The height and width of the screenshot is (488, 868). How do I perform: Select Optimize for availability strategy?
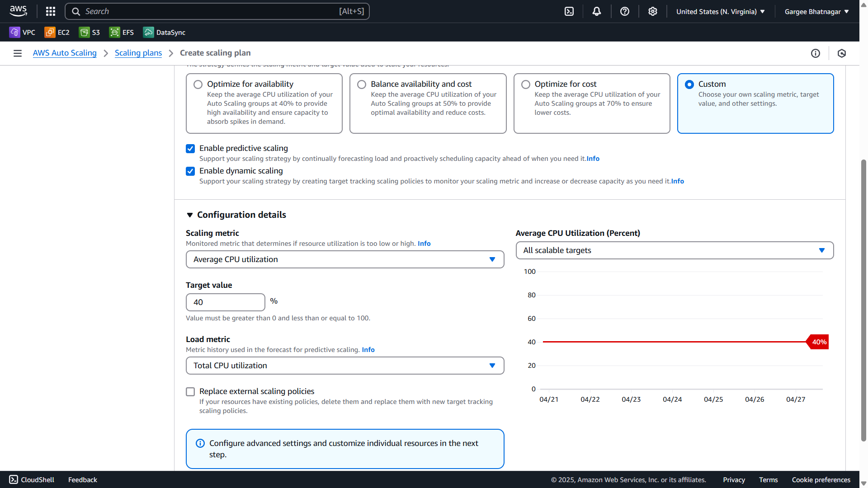coord(198,84)
